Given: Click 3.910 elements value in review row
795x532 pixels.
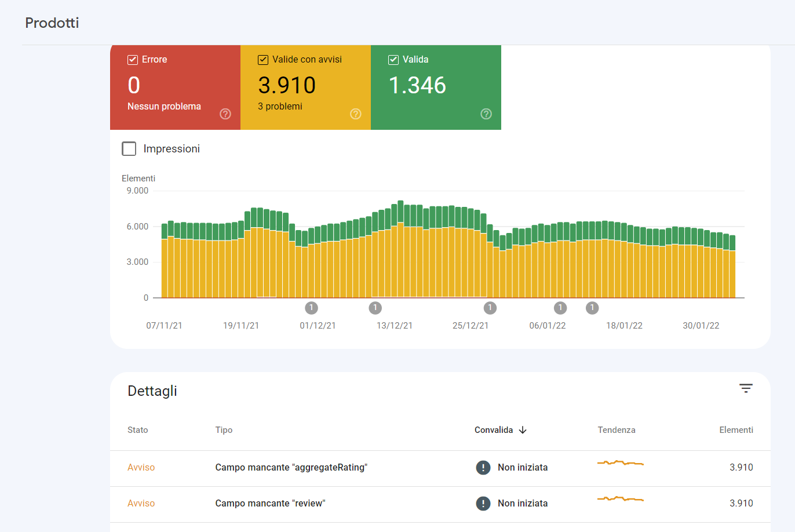Looking at the screenshot, I should (x=741, y=504).
